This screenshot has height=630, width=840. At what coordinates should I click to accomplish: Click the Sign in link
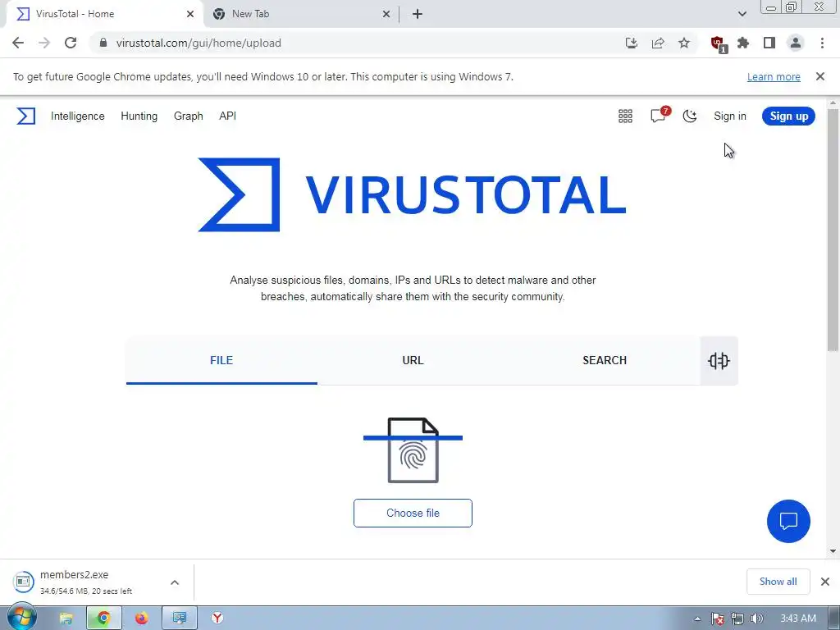tap(729, 116)
